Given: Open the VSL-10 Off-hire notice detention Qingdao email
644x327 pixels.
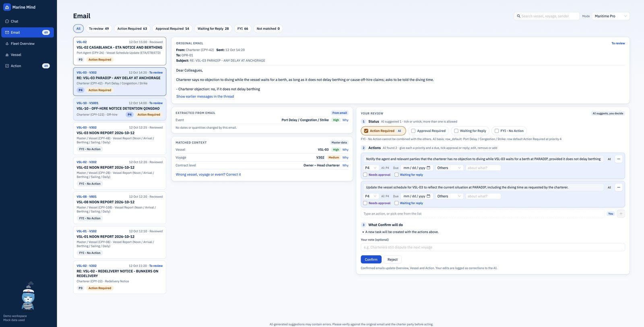Looking at the screenshot, I should point(120,109).
